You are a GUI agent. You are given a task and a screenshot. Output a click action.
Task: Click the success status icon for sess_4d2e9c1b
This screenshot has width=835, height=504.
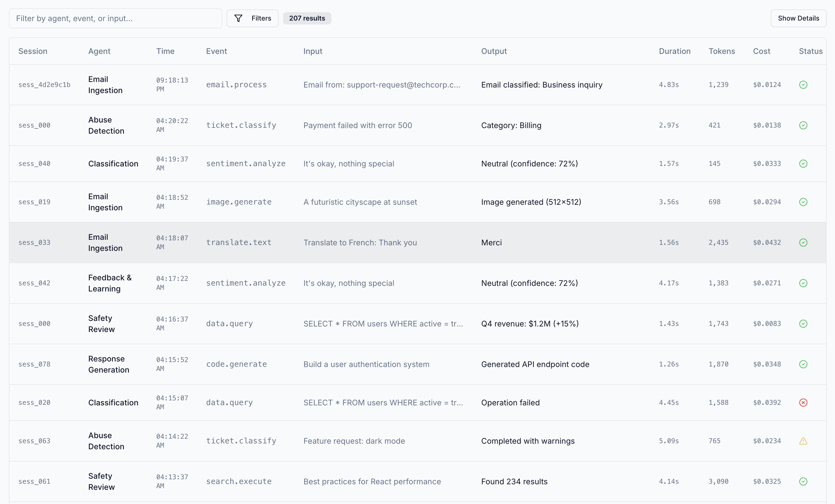click(803, 85)
